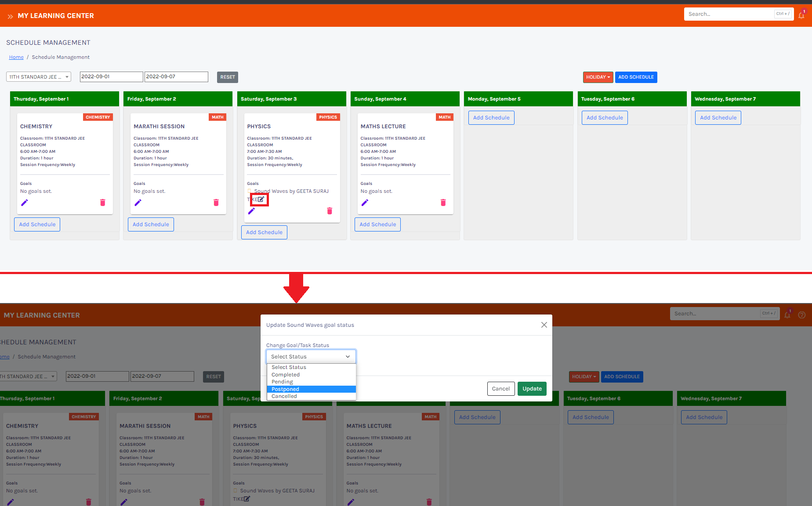812x506 pixels.
Task: Click the start date field 2022-09-01
Action: (111, 77)
